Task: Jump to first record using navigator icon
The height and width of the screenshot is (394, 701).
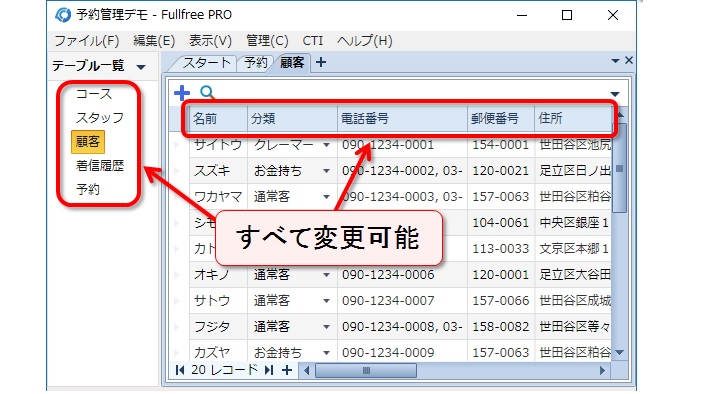Action: coord(180,370)
